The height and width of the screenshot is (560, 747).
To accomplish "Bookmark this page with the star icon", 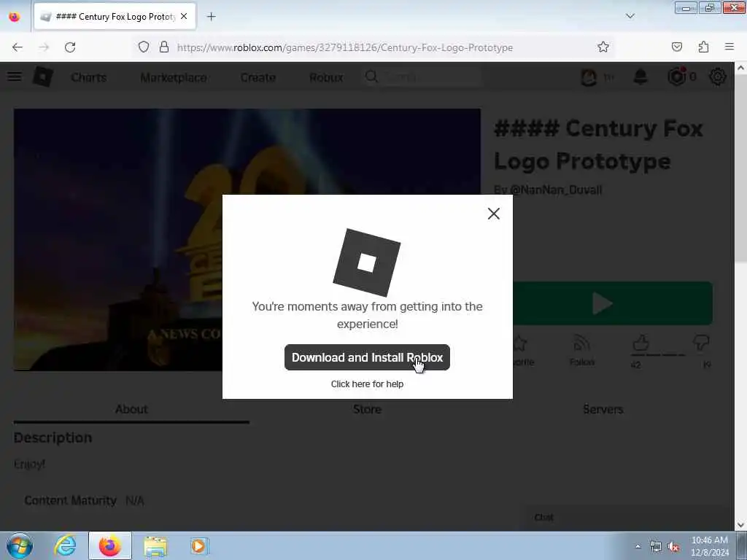I will click(603, 47).
